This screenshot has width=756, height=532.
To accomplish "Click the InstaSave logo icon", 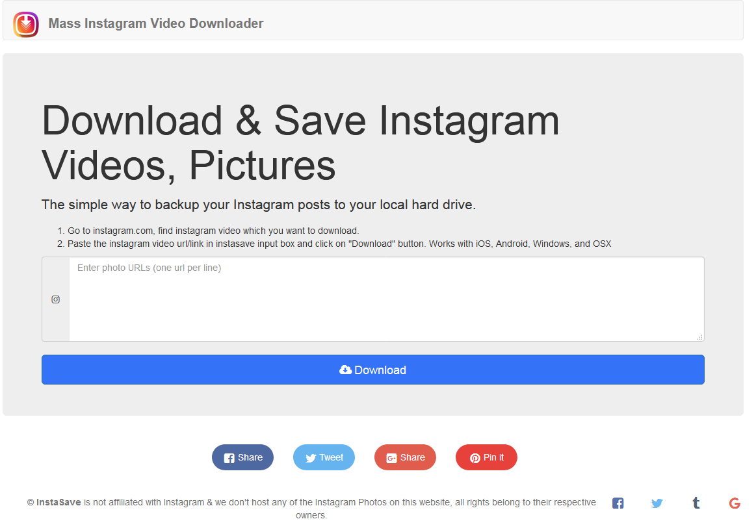I will coord(26,23).
